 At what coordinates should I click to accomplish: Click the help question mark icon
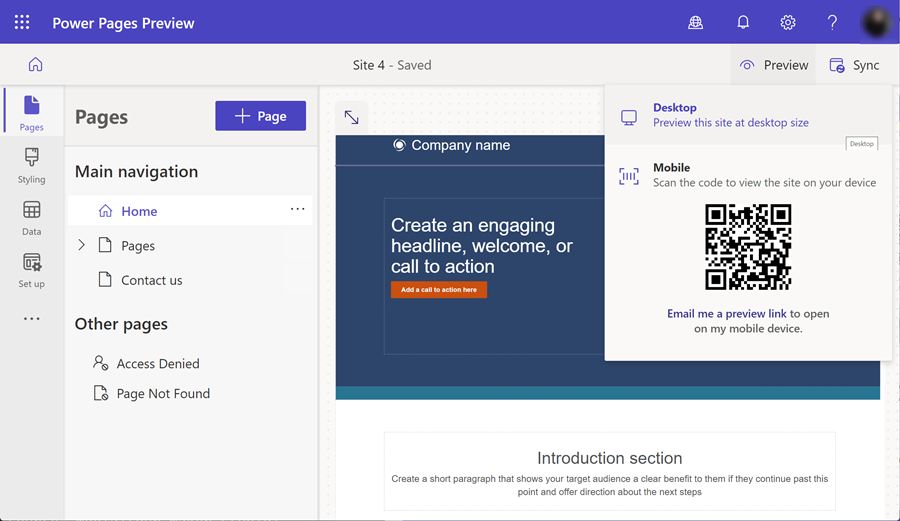tap(832, 22)
